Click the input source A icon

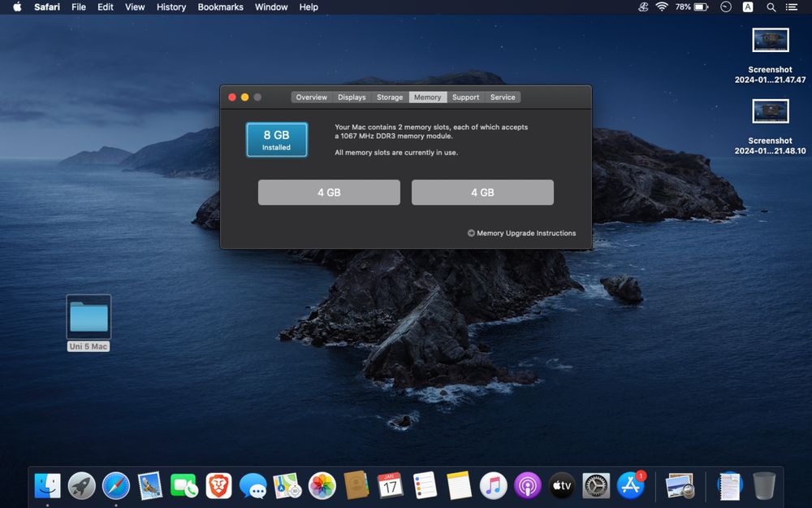[x=748, y=7]
